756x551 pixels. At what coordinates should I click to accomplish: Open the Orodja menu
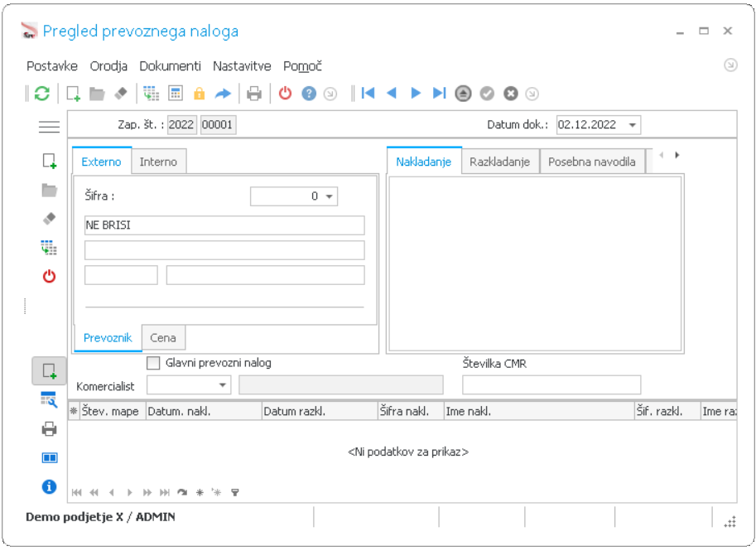point(108,66)
